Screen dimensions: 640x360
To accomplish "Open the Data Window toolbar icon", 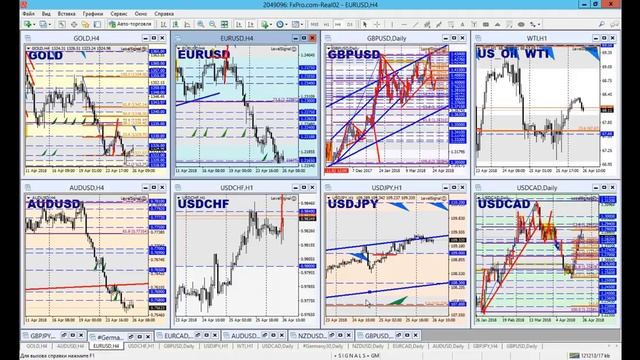I will 74,24.
